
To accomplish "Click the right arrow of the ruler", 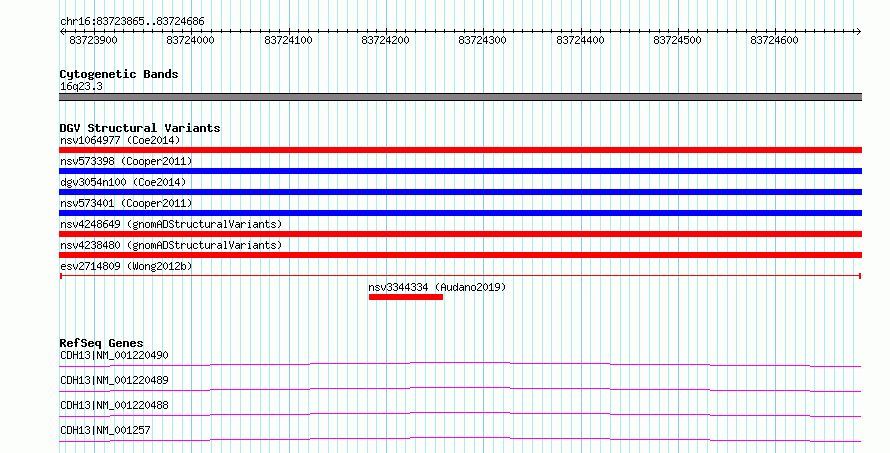I will coord(858,32).
